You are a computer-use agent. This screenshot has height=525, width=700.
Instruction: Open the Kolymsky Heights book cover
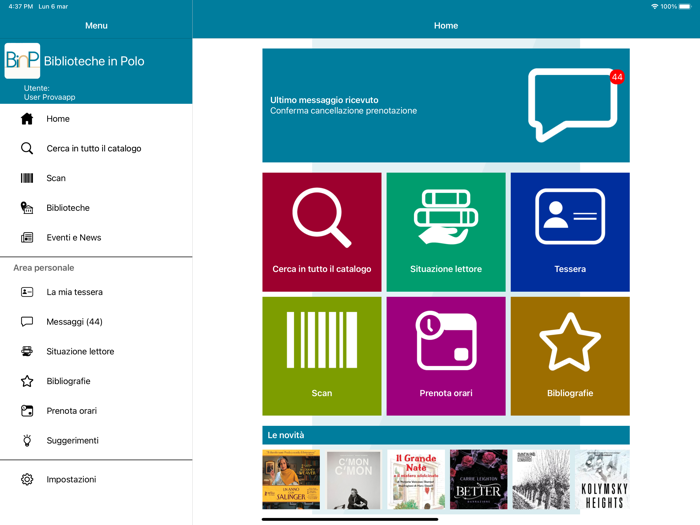click(x=603, y=479)
